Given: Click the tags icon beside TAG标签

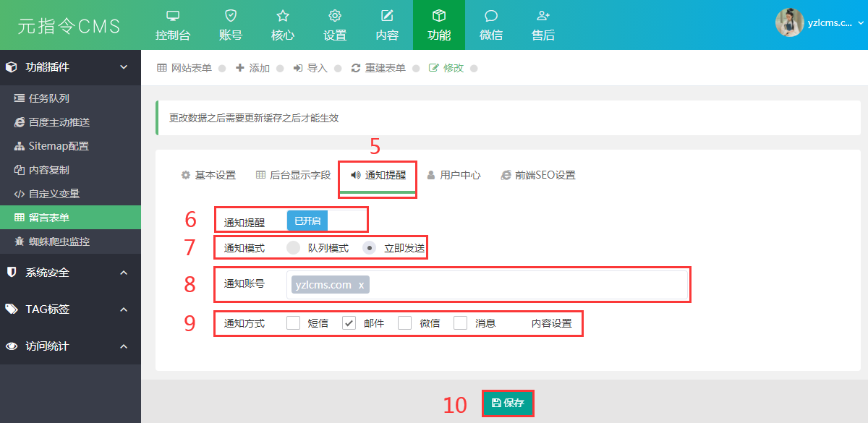Looking at the screenshot, I should [x=12, y=309].
